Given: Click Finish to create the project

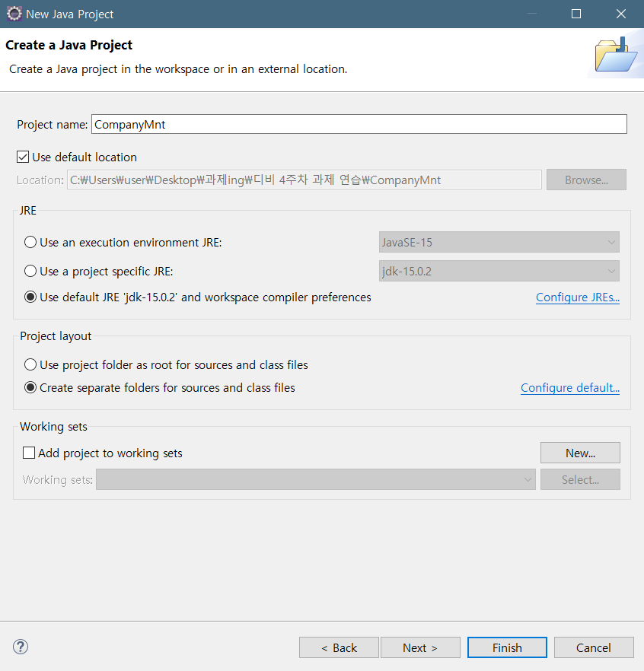Looking at the screenshot, I should [x=507, y=647].
